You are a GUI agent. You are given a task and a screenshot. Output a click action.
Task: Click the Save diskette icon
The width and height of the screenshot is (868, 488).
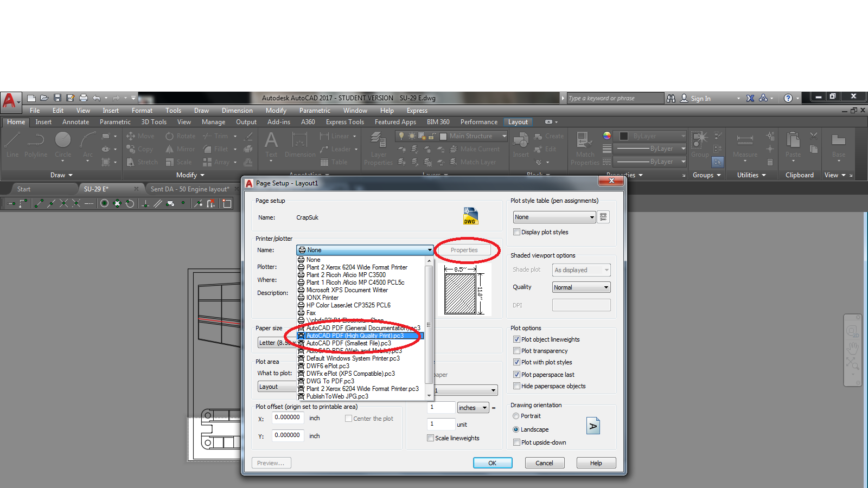coord(58,98)
